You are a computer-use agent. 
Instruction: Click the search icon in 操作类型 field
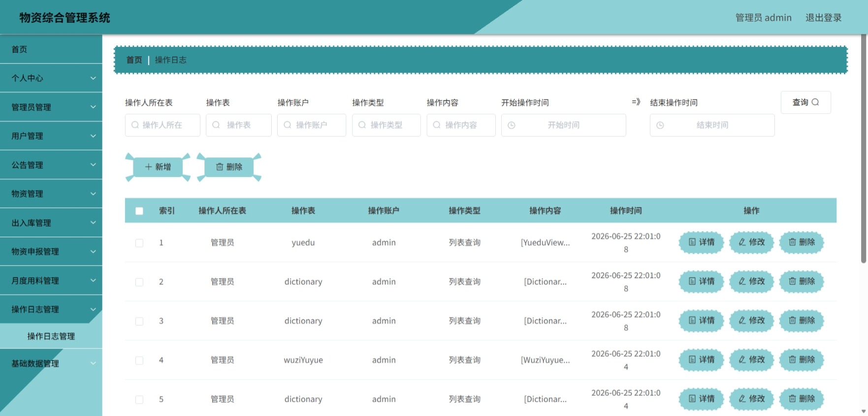pos(362,125)
